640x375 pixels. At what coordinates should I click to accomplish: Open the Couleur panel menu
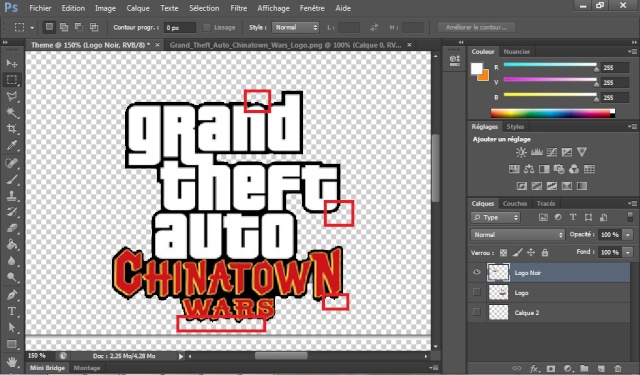point(633,51)
